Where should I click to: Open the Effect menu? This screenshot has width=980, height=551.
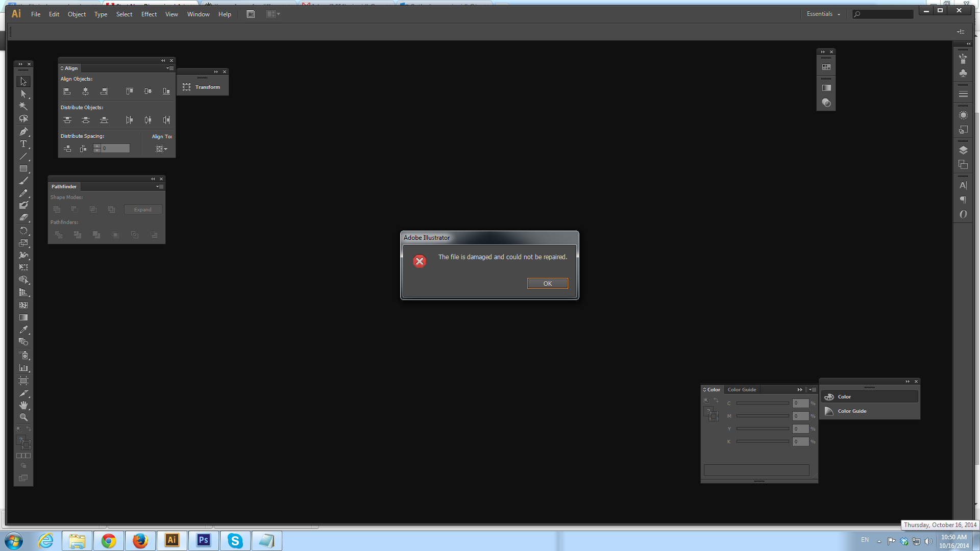pos(148,14)
